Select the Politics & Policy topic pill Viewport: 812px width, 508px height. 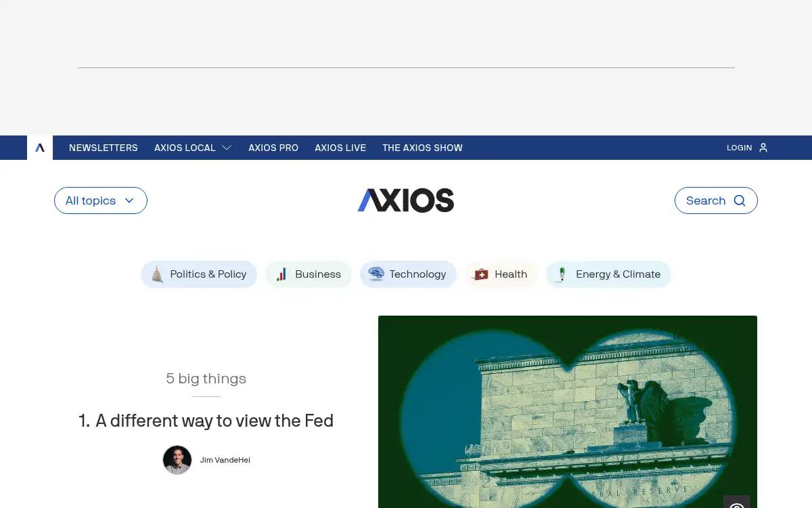click(199, 274)
